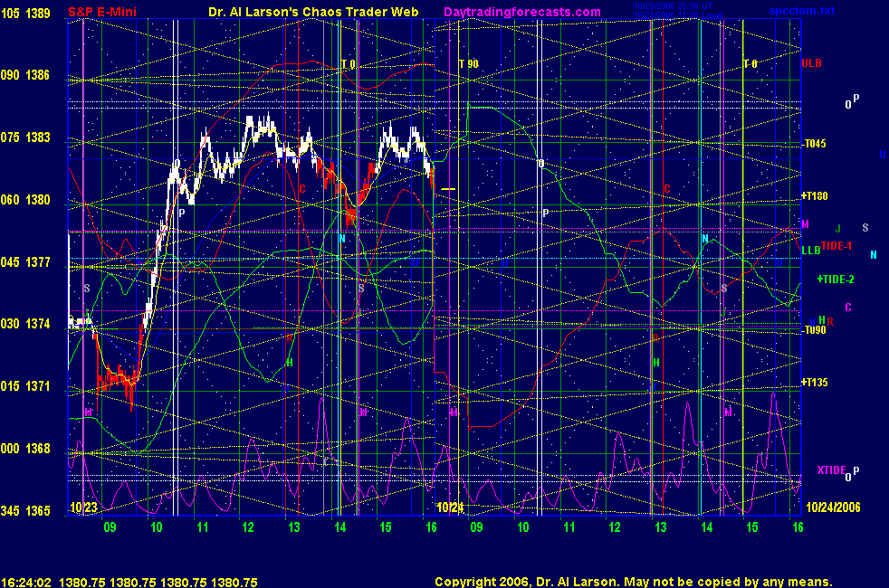Image resolution: width=889 pixels, height=588 pixels.
Task: Select the +T180 line label
Action: [814, 196]
